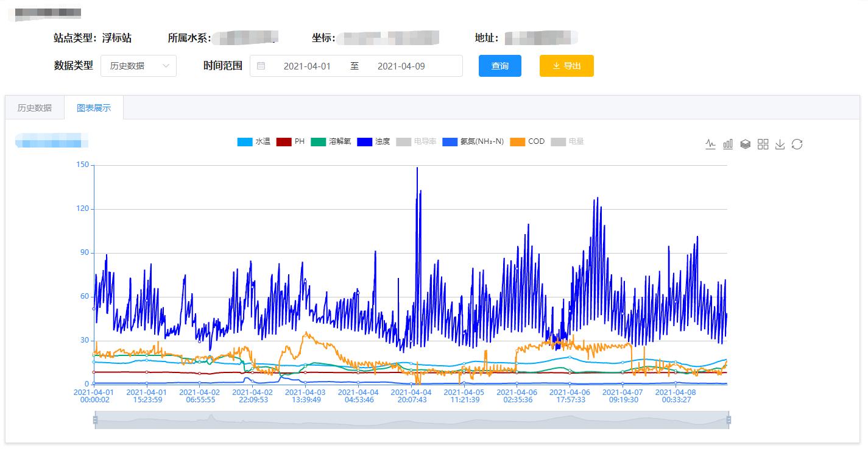Click calendar icon in date range field
The width and height of the screenshot is (868, 459).
261,66
